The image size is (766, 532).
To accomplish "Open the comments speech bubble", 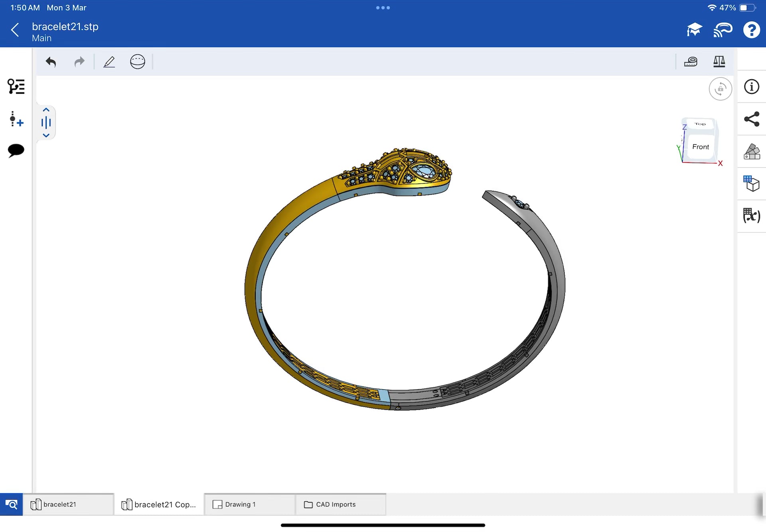I will (16, 150).
